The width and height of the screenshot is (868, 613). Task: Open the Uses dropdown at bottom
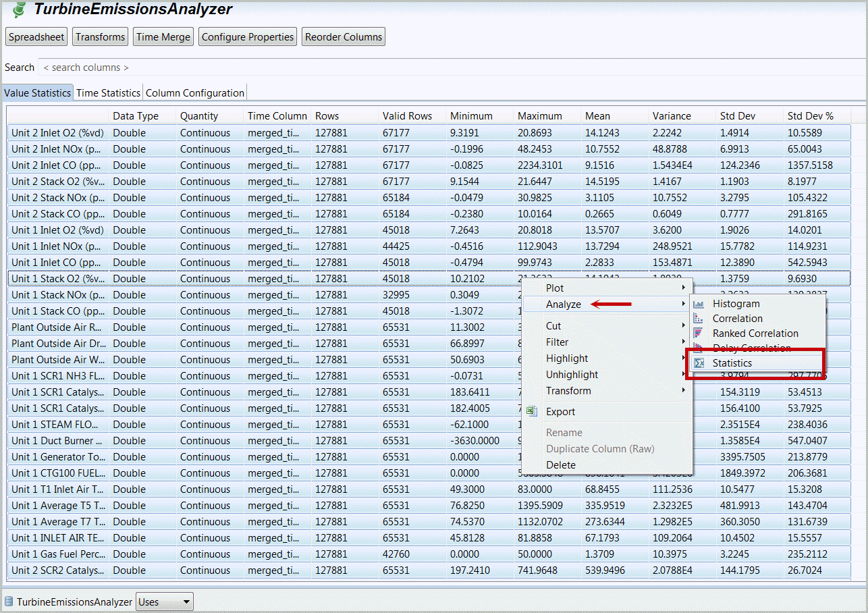click(x=164, y=602)
